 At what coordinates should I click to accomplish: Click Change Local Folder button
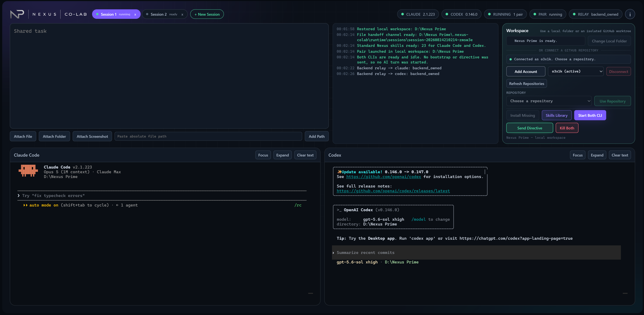coord(609,41)
